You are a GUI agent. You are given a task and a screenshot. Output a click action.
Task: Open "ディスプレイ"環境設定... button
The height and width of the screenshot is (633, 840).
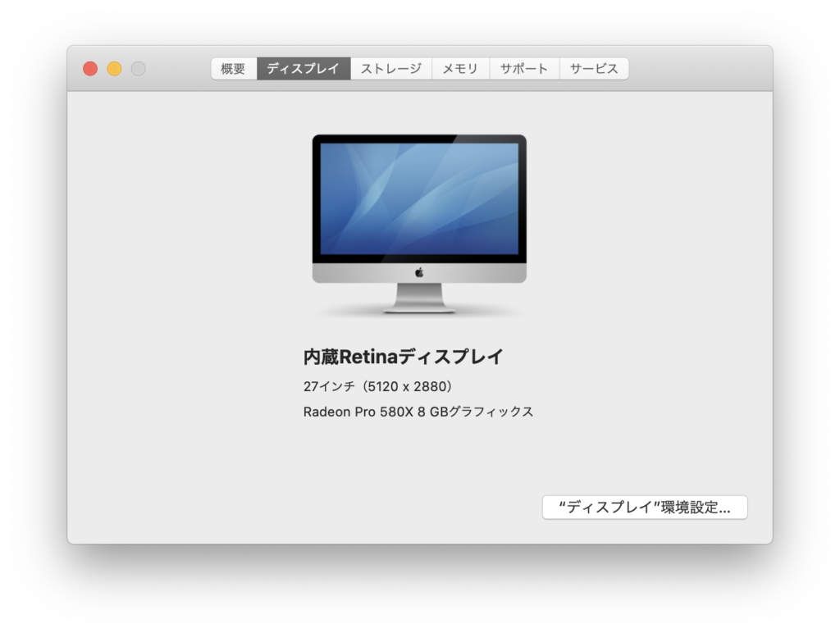pos(644,508)
